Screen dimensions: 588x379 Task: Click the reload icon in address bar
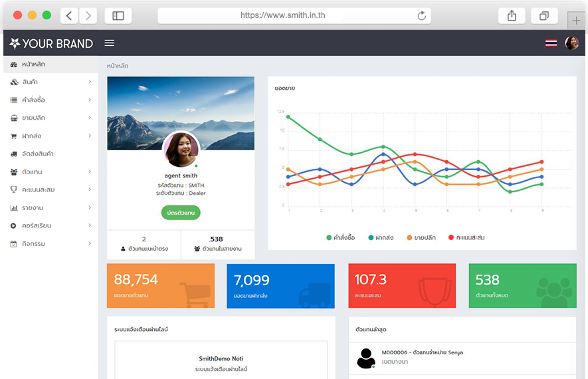pyautogui.click(x=421, y=15)
